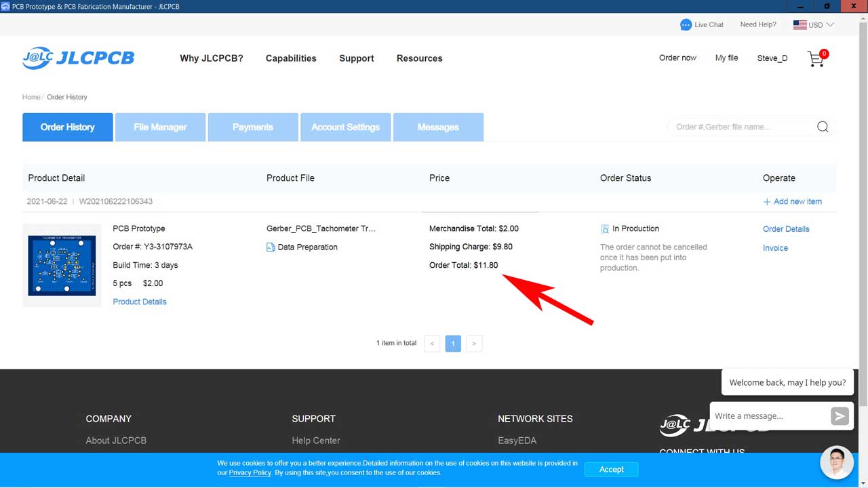Click the Write a message chat field
The width and height of the screenshot is (868, 488).
(770, 416)
